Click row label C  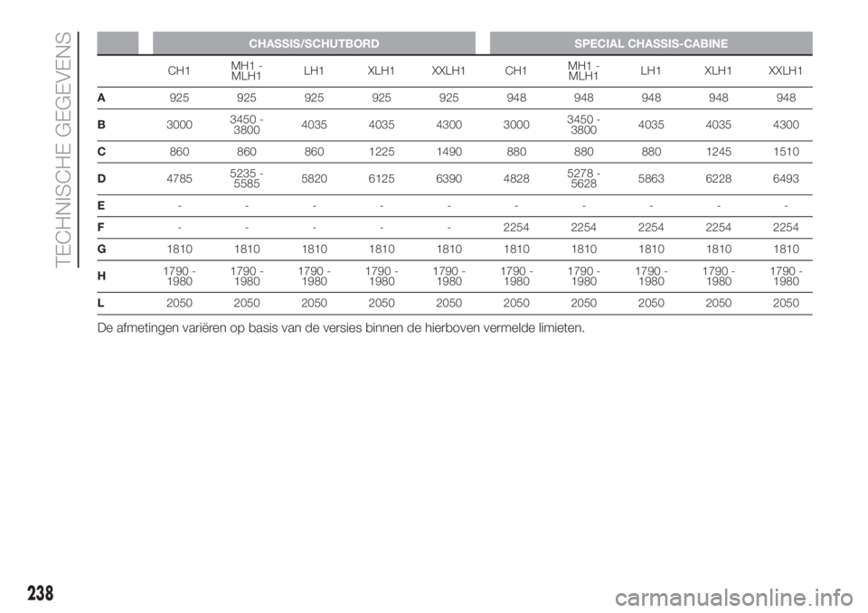(x=101, y=152)
